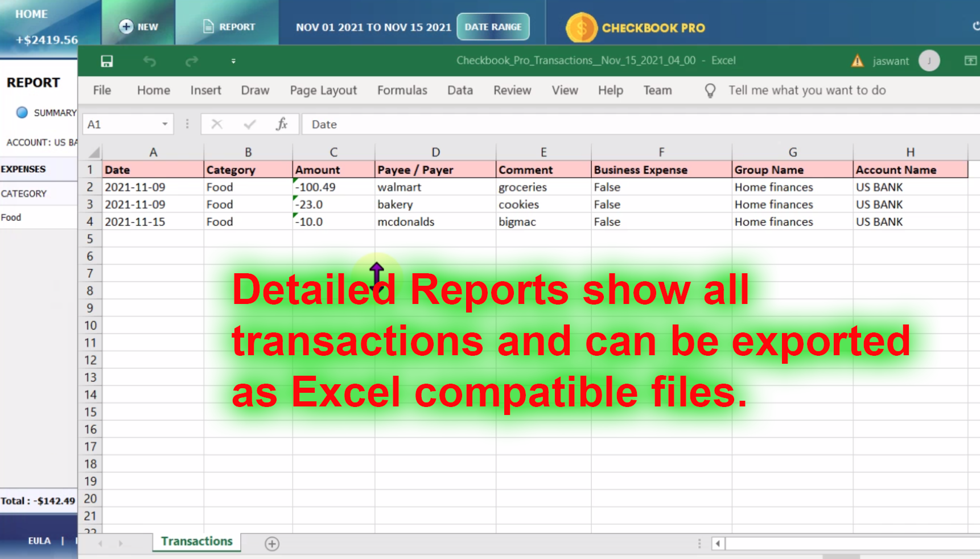Click the Amount header cell
Viewport: 980px width, 559px height.
[333, 170]
